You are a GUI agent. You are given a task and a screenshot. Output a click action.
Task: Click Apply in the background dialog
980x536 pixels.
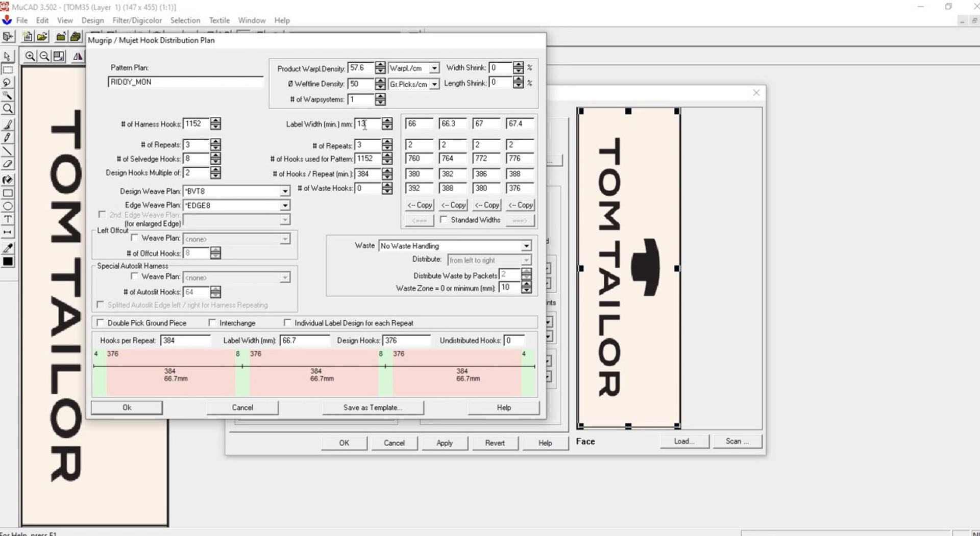445,443
